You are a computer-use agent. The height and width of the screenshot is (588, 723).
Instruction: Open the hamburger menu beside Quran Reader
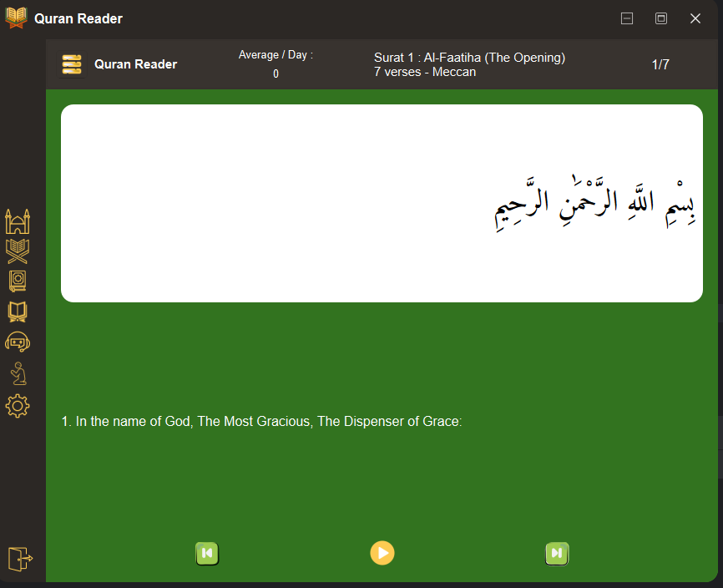pyautogui.click(x=72, y=64)
